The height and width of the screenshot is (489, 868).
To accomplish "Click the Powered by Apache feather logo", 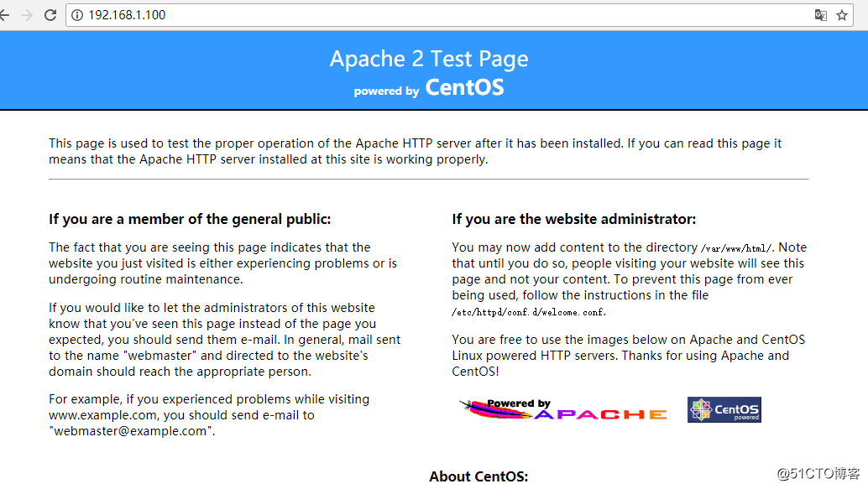I will coord(563,409).
